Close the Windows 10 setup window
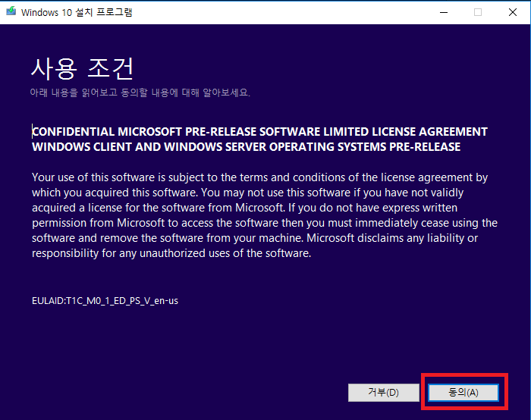 pos(513,12)
